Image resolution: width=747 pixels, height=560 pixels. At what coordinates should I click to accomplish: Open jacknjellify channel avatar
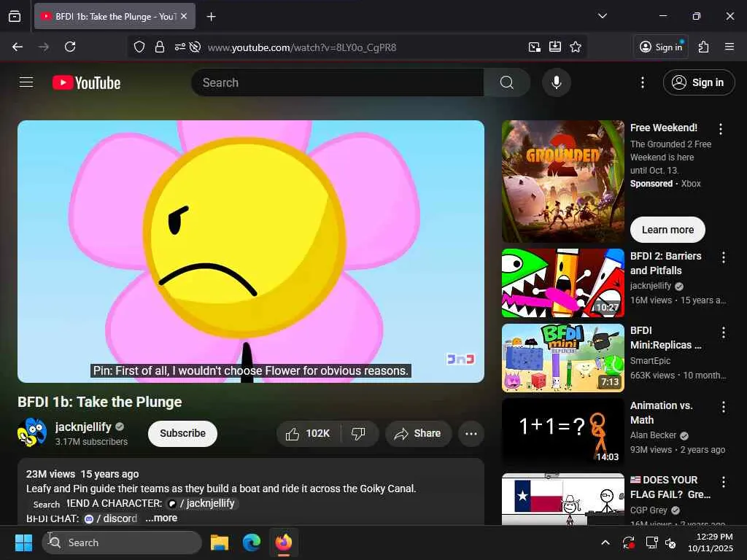[x=32, y=432]
